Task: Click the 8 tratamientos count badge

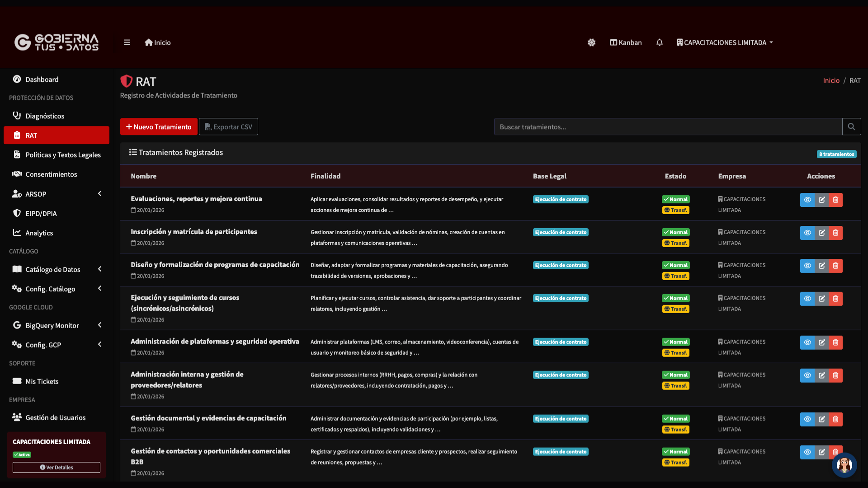Action: click(836, 154)
